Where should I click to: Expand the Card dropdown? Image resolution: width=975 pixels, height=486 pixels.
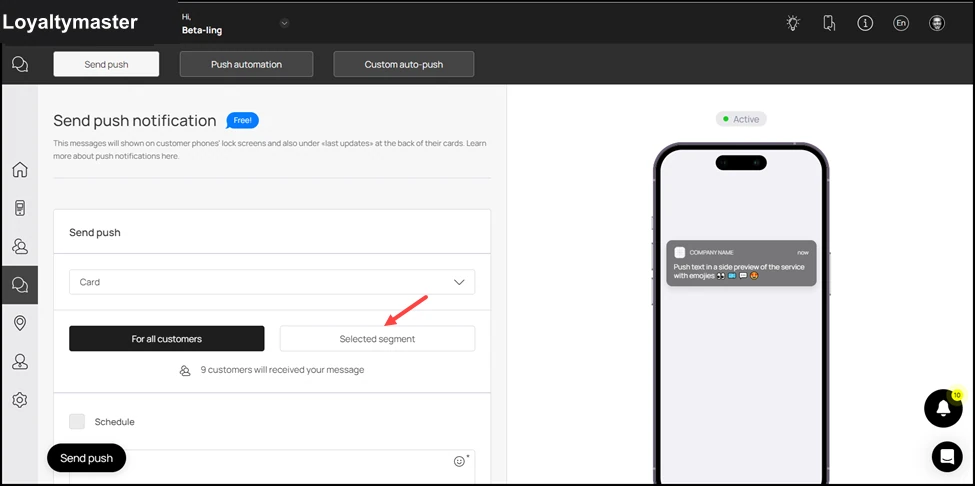[x=272, y=282]
